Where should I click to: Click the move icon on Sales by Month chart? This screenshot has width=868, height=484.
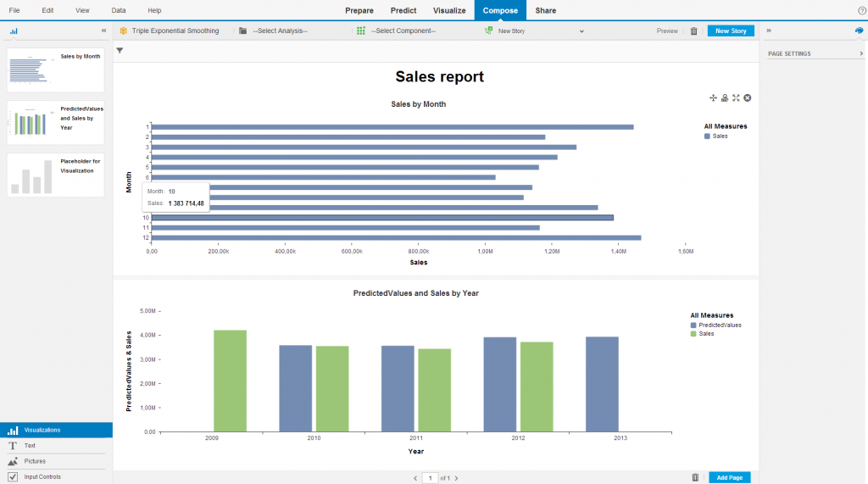[x=713, y=97]
